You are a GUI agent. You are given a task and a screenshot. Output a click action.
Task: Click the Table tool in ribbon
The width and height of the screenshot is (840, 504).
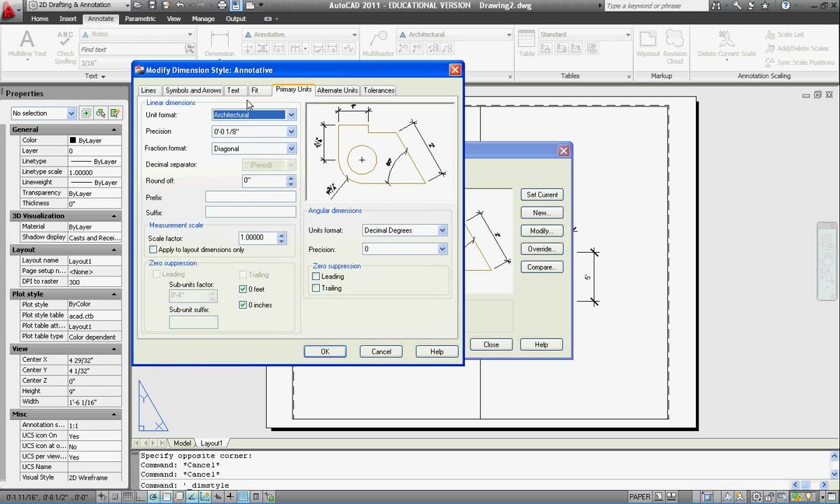[526, 43]
